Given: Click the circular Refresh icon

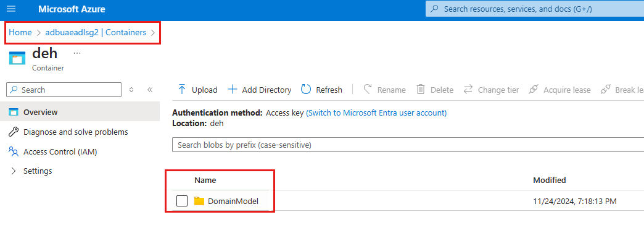Looking at the screenshot, I should pos(306,89).
